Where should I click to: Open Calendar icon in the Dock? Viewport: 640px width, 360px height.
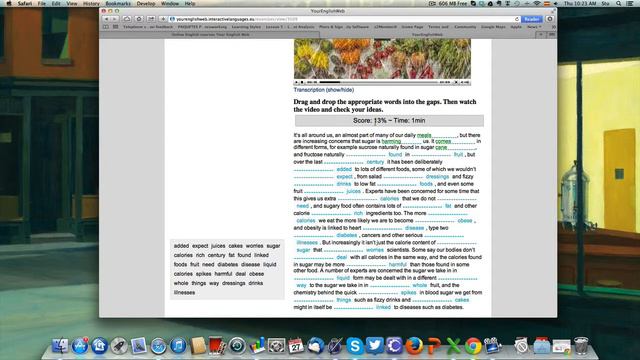tap(296, 346)
